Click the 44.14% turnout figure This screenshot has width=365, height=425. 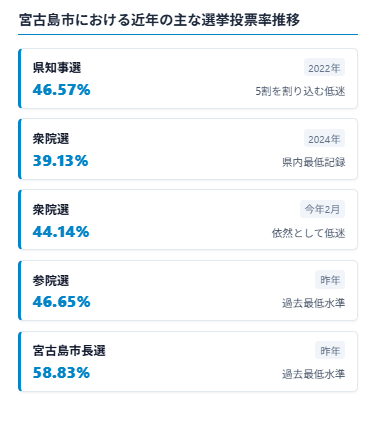click(x=61, y=232)
